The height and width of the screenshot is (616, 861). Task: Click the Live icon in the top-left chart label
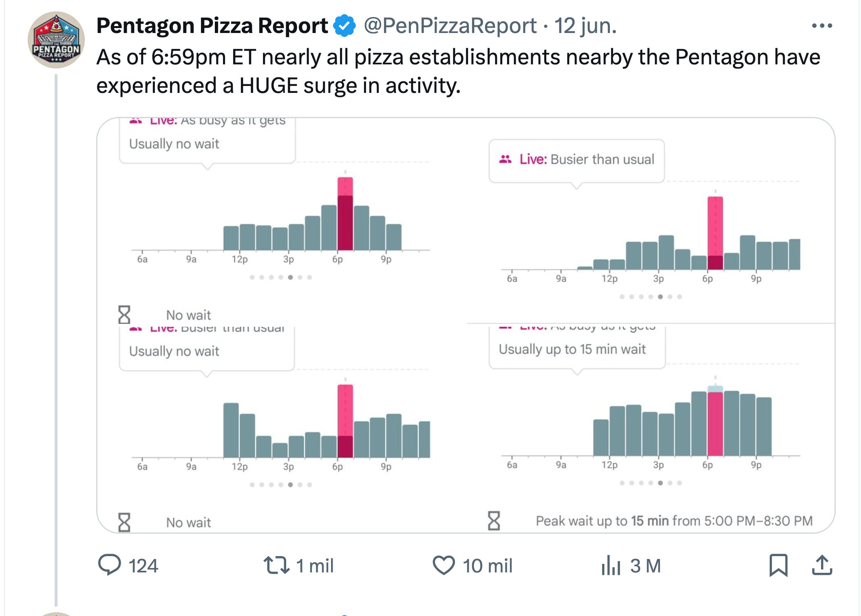coord(136,120)
